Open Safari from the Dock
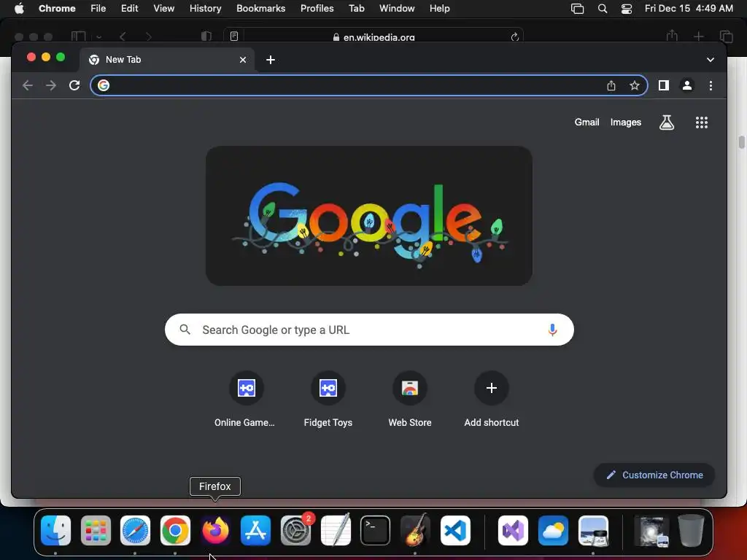The width and height of the screenshot is (747, 560). (135, 530)
